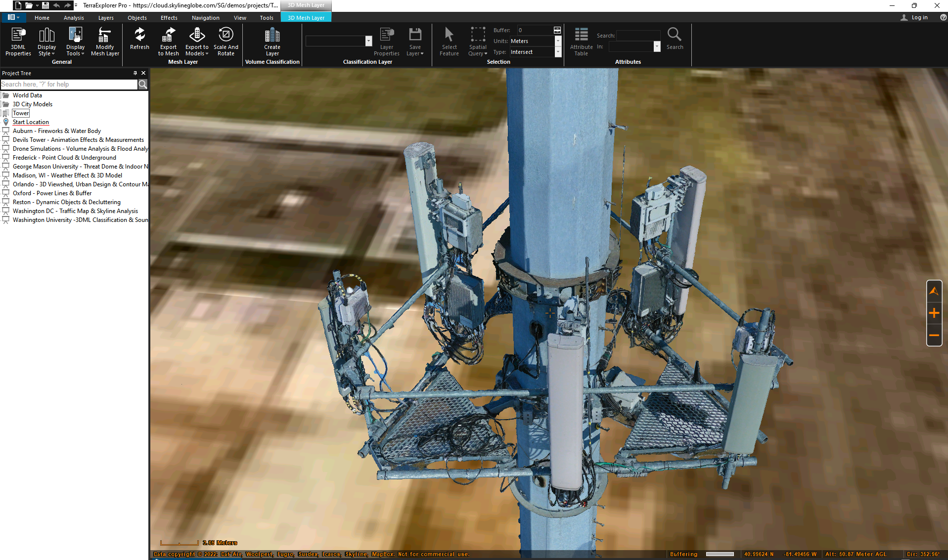Choose Export to Mesh
Viewport: 948px width, 560px height.
click(168, 42)
